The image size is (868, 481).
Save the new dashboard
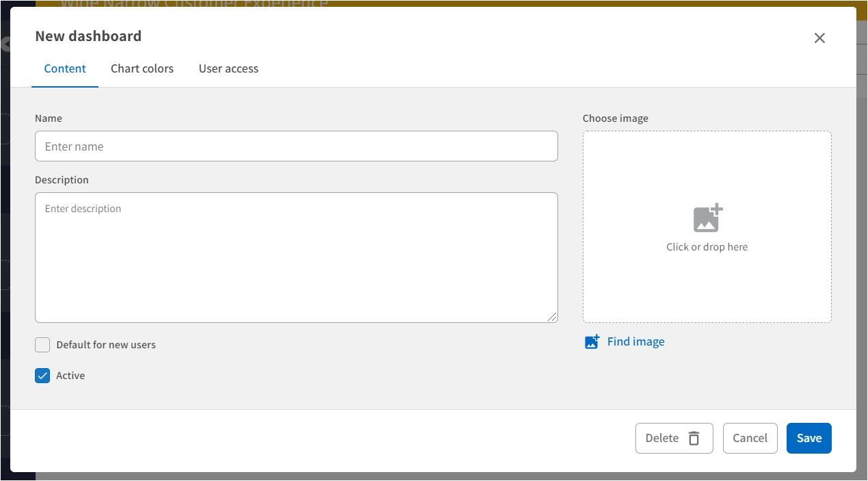(x=808, y=438)
